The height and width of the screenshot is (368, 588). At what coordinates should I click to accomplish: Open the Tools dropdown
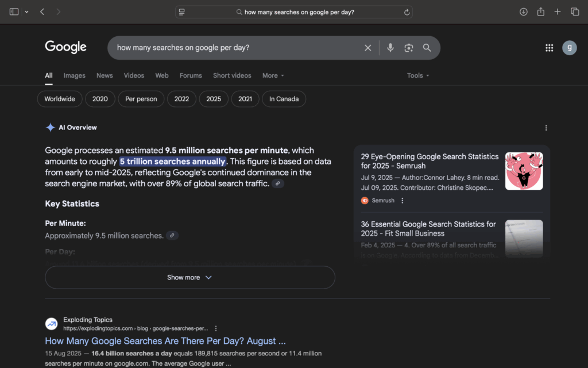[x=418, y=75]
